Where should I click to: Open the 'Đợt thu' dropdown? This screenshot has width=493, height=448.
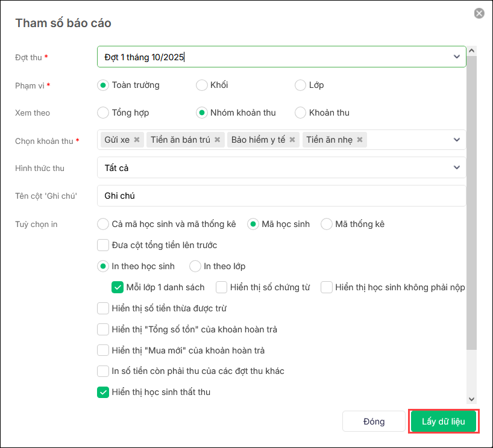456,57
